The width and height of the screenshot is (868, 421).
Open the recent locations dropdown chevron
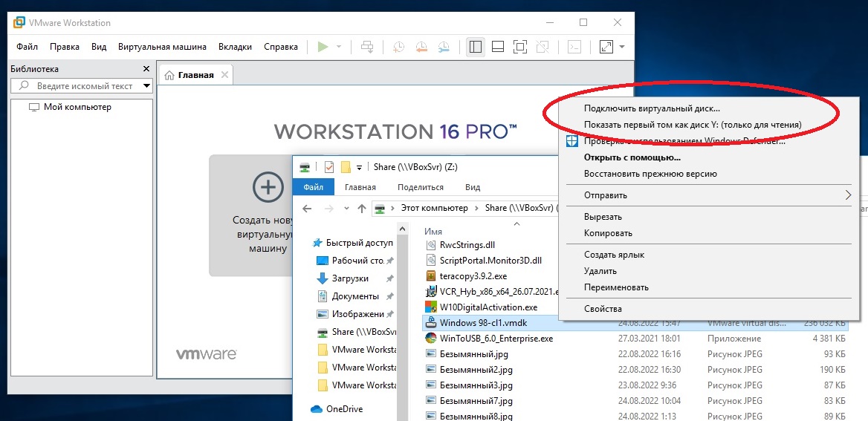[346, 209]
